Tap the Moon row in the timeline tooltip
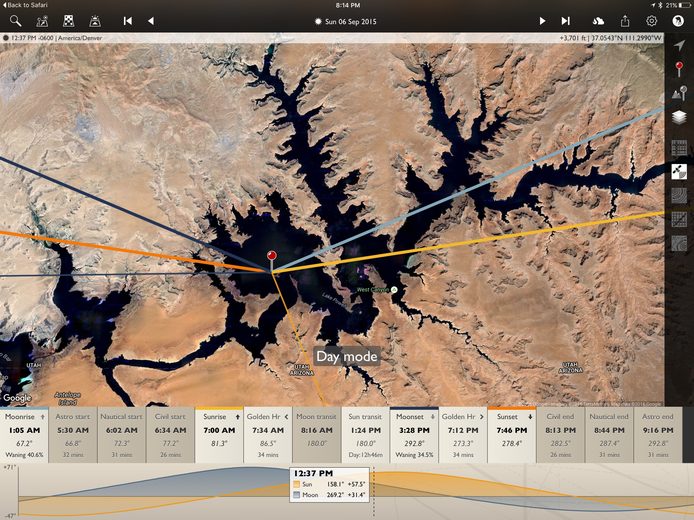Screen dimensions: 694x520 click(x=329, y=495)
